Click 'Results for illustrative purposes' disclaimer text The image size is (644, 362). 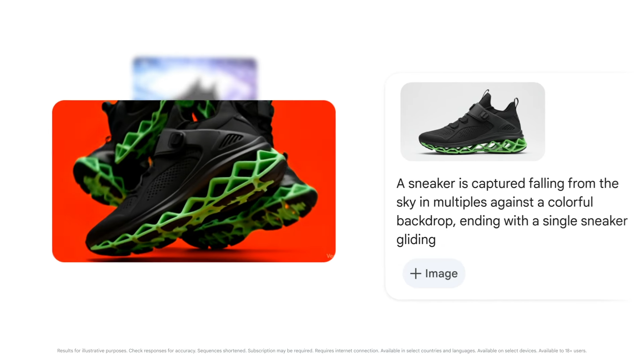[x=92, y=351]
